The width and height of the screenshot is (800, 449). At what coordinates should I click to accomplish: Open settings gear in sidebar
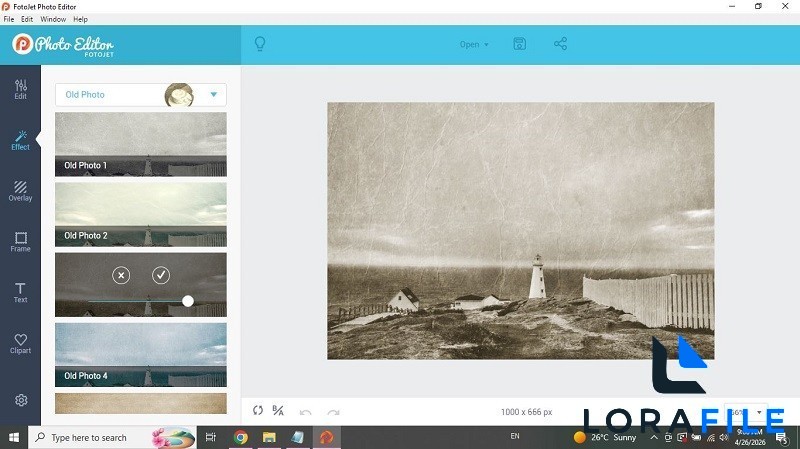coord(21,400)
